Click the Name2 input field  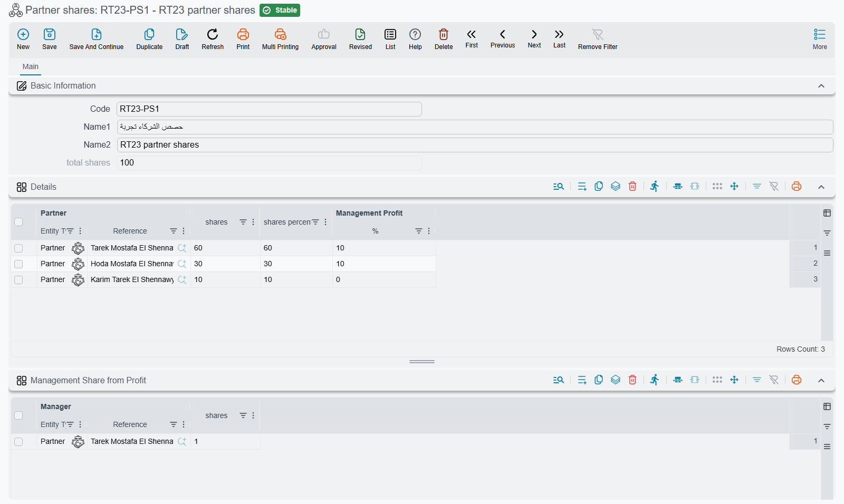click(475, 145)
